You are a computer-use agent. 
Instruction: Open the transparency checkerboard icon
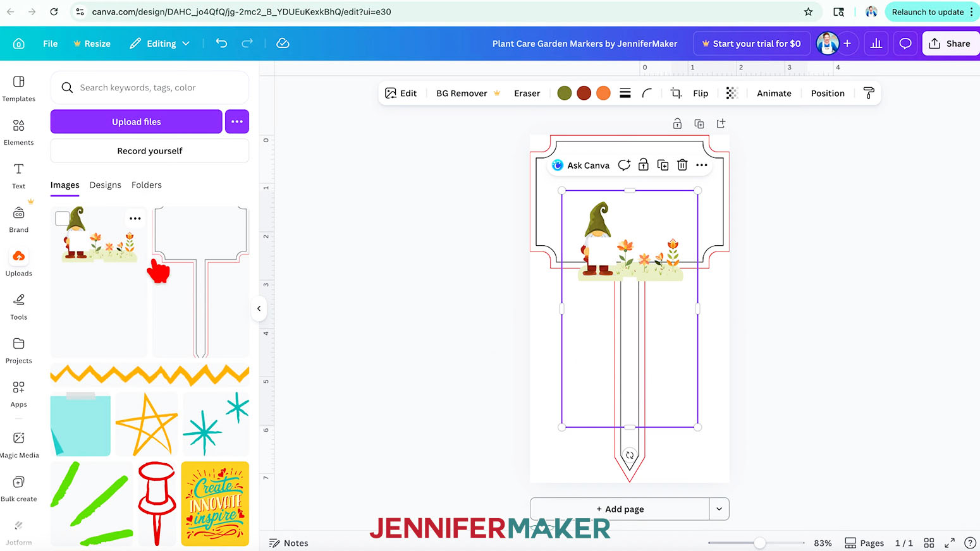(x=732, y=93)
